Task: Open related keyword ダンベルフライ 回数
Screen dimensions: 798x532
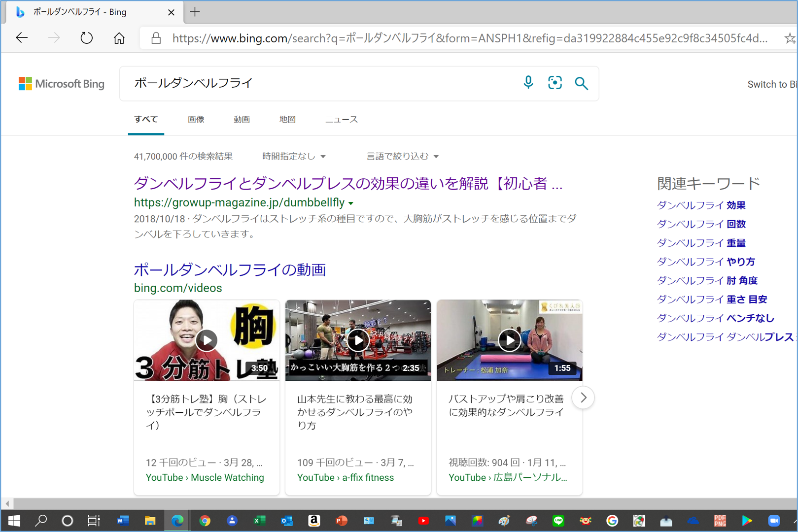Action: pyautogui.click(x=701, y=224)
